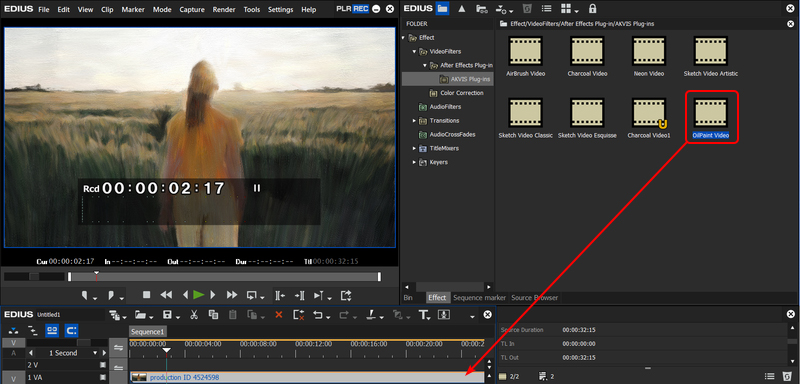This screenshot has height=384, width=800.
Task: Step to previous frame
Action: (x=185, y=295)
